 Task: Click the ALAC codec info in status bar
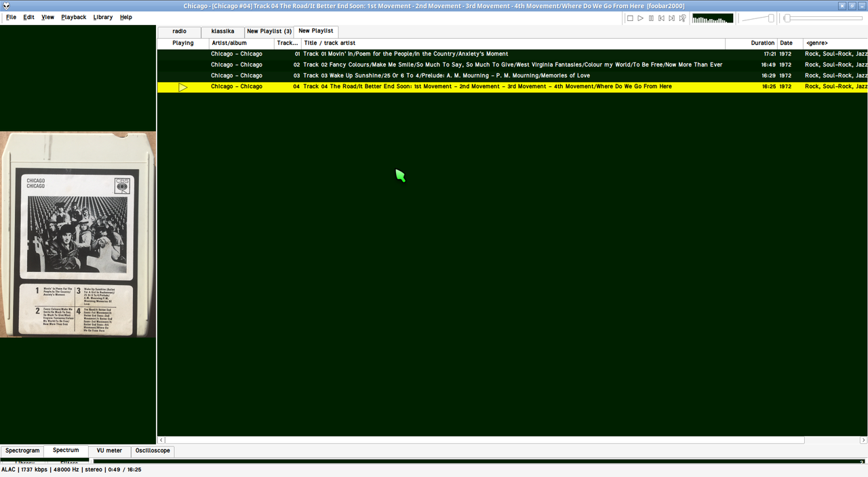[x=8, y=470]
